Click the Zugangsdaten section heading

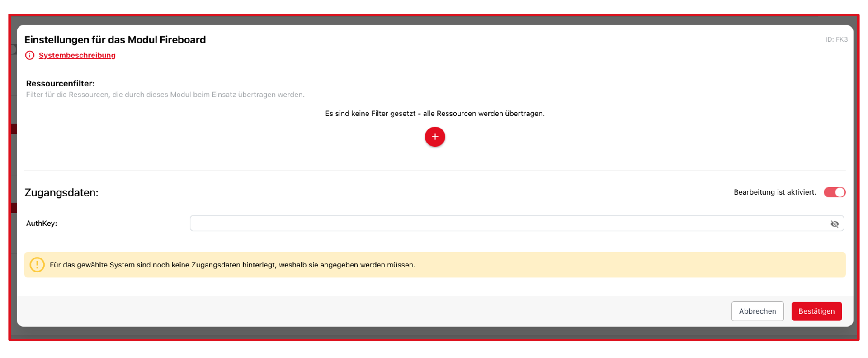tap(61, 192)
